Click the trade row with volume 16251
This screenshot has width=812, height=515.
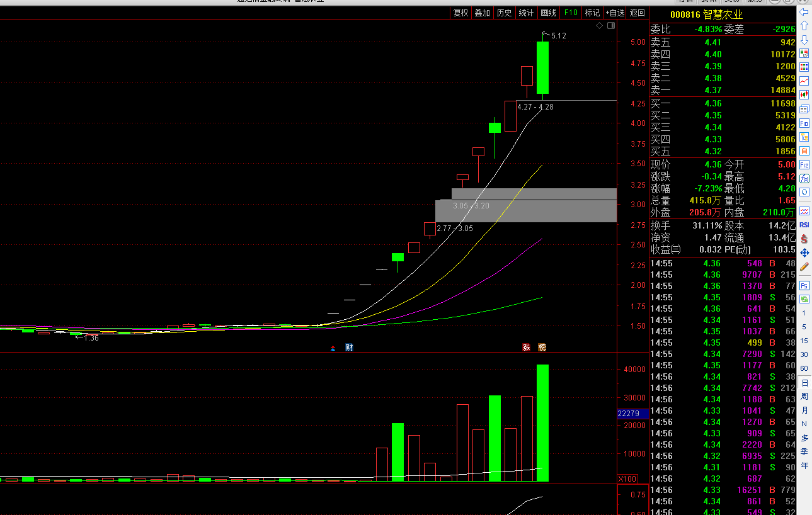tap(723, 490)
